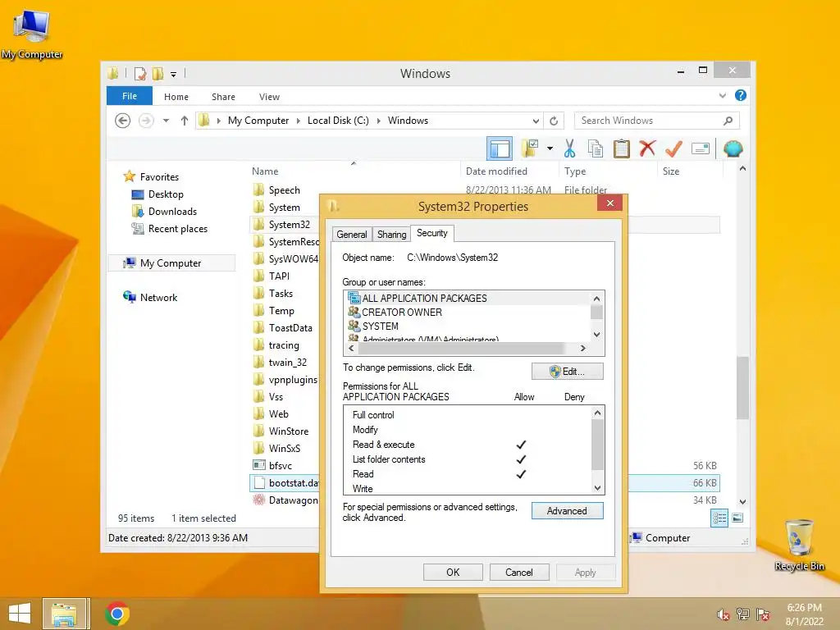This screenshot has width=840, height=630.
Task: Open the quick access toolbar dropdown arrow
Action: (x=174, y=74)
